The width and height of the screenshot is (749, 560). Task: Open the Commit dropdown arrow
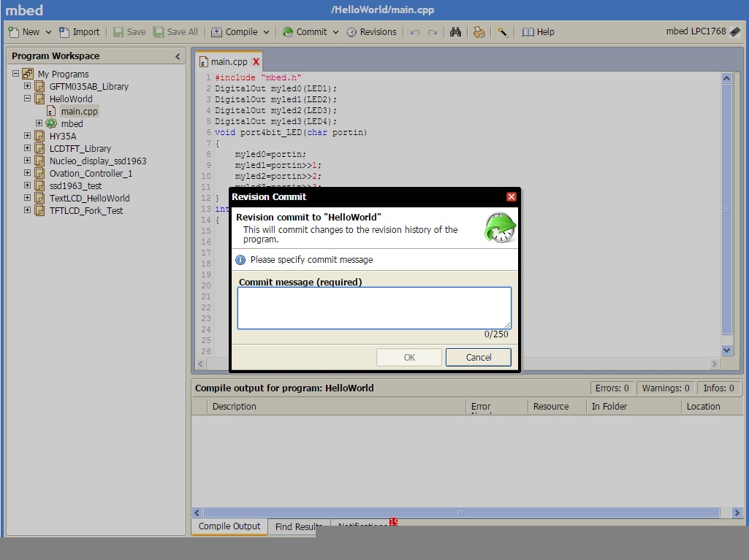pyautogui.click(x=335, y=32)
